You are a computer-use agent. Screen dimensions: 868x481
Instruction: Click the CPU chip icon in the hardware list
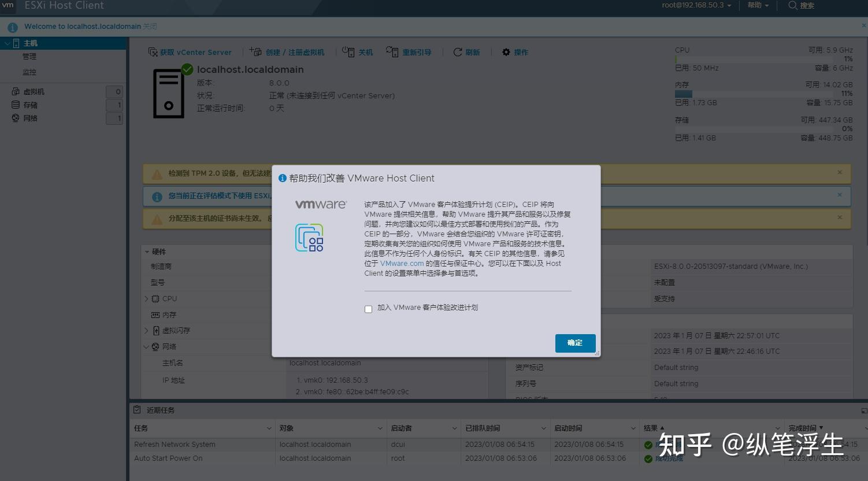point(155,299)
